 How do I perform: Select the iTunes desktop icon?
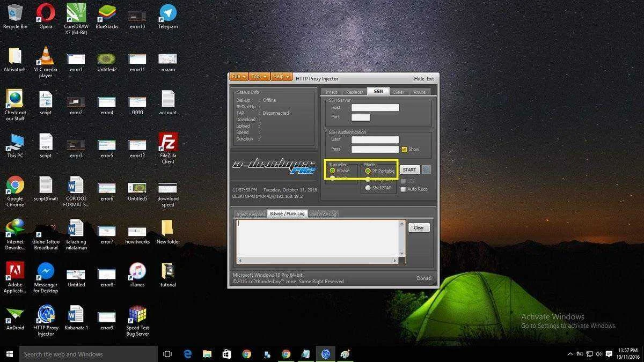[137, 275]
